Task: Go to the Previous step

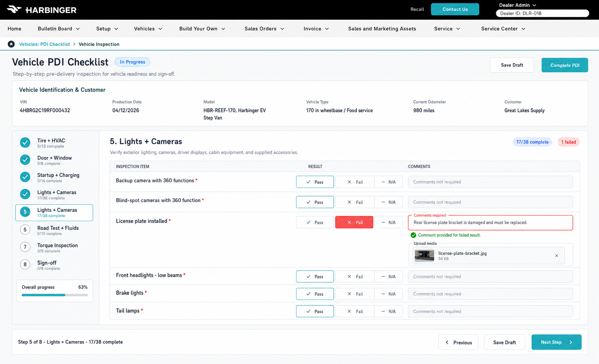Action: click(x=458, y=342)
